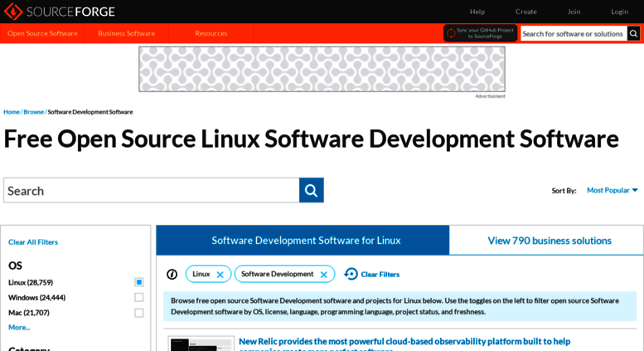Screen dimensions: 644x351
Task: Toggle the Linux OS checkbox
Action: 138,282
